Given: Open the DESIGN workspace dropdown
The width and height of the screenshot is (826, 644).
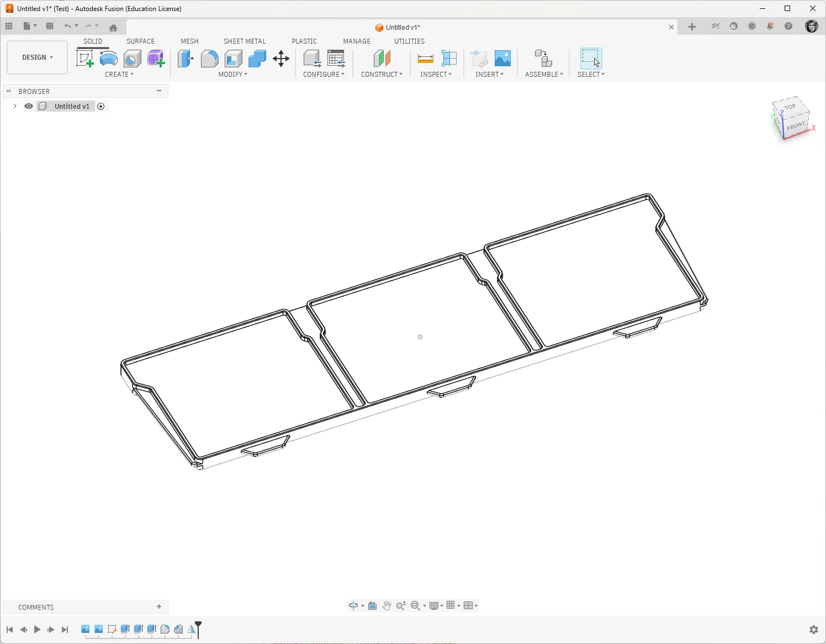Looking at the screenshot, I should pos(38,57).
